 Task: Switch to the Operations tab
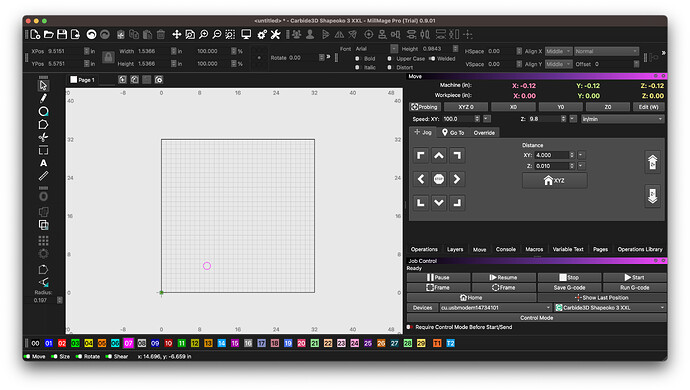[424, 249]
